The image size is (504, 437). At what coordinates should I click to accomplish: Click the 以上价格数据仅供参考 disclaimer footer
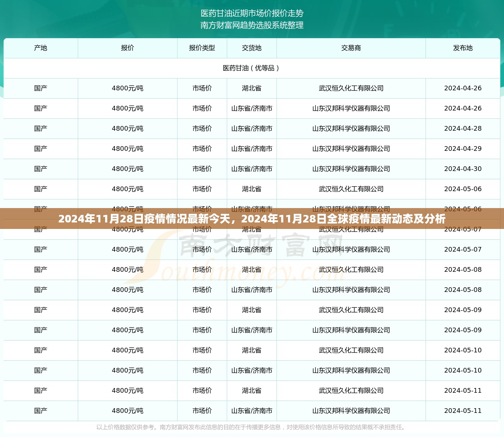coord(252,427)
